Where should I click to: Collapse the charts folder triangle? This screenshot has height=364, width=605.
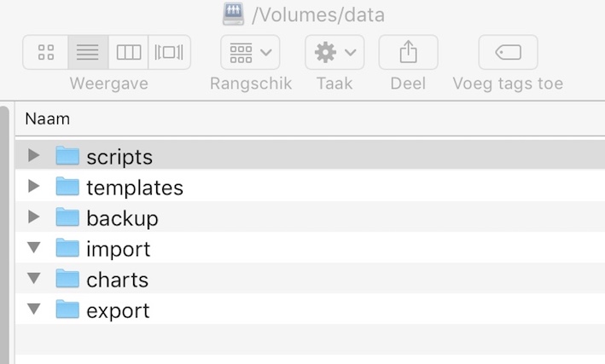tap(34, 278)
